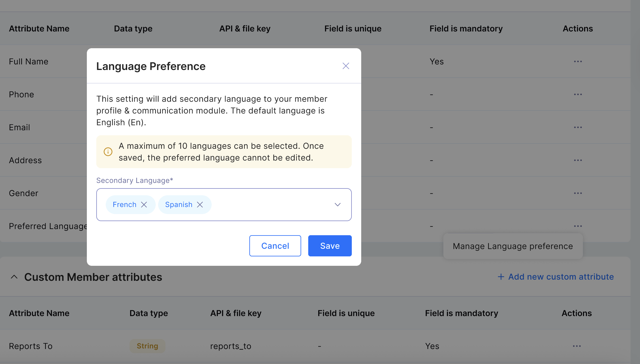Open actions menu for Gender row

click(x=578, y=193)
